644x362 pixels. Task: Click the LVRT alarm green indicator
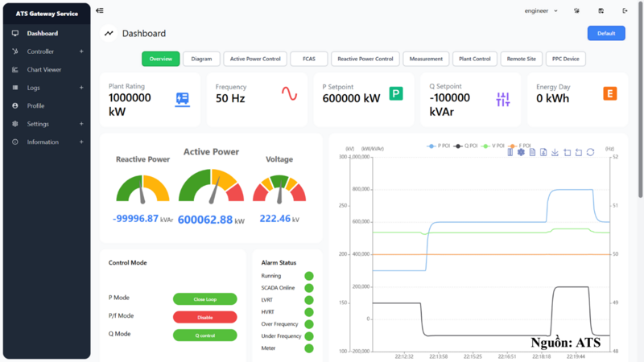click(x=309, y=300)
